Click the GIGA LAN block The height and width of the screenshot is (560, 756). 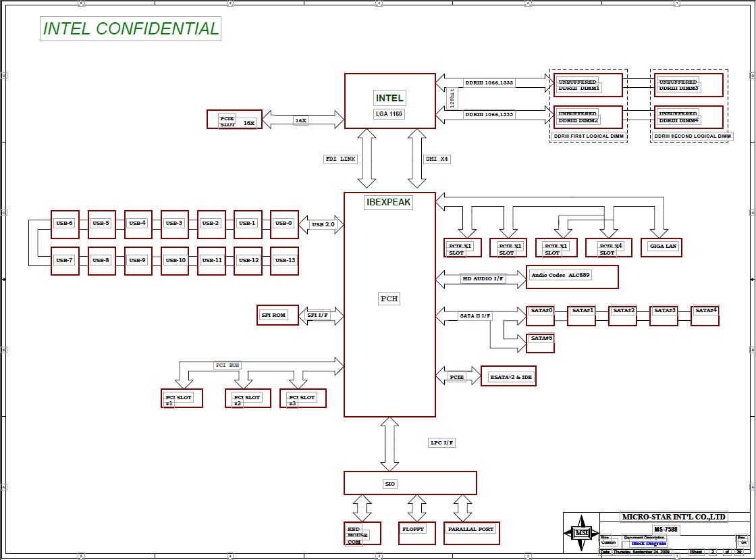pos(661,247)
